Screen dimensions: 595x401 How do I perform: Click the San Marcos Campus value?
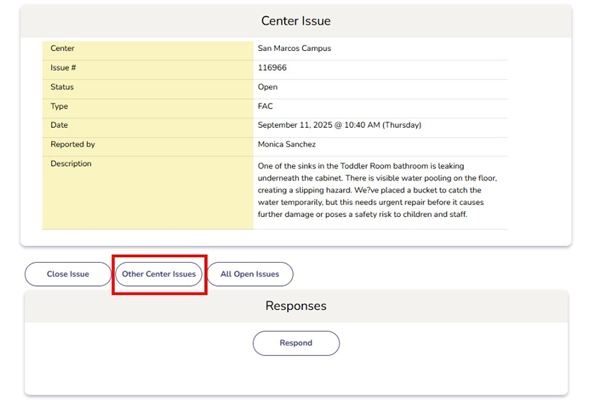tap(294, 48)
